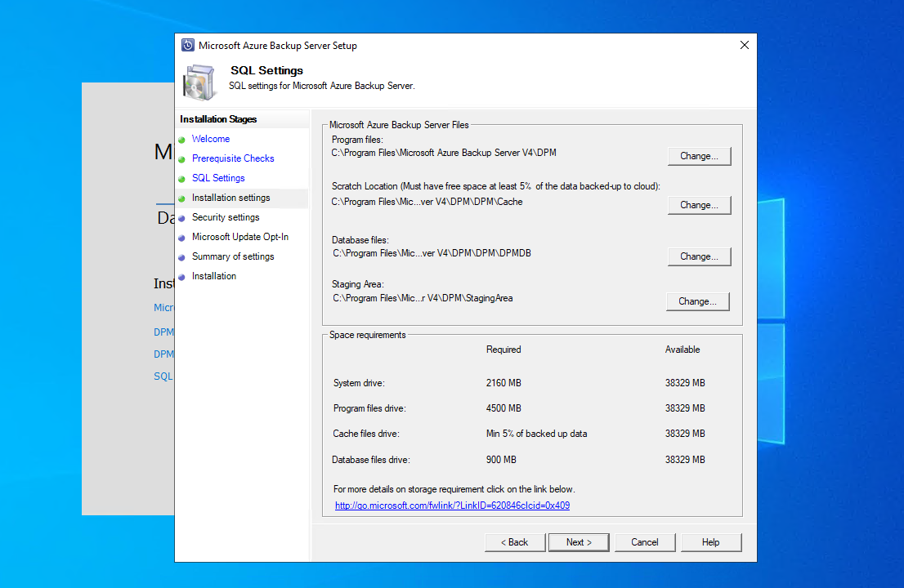Go to the Prerequisite Checks stage
This screenshot has width=904, height=588.
[x=233, y=158]
